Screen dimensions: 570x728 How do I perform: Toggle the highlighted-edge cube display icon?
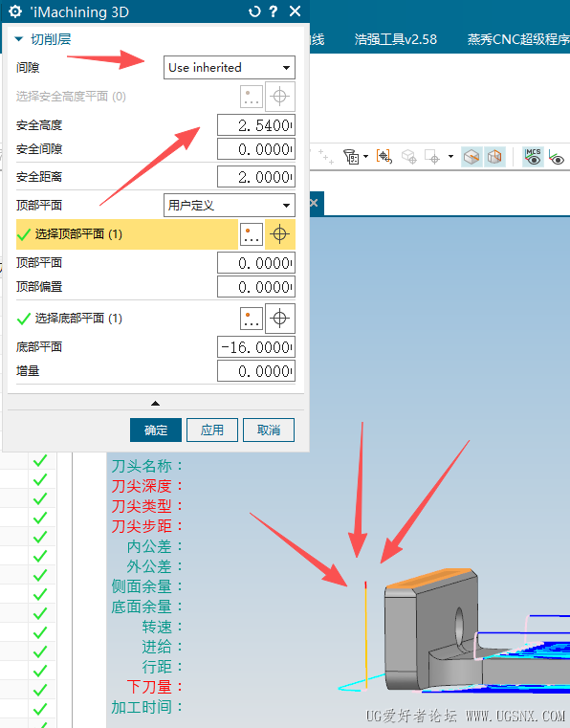point(471,157)
